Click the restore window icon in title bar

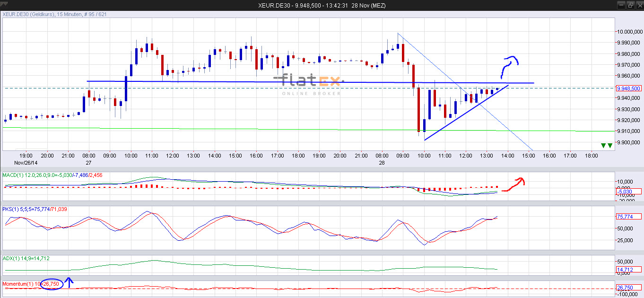pyautogui.click(x=630, y=5)
